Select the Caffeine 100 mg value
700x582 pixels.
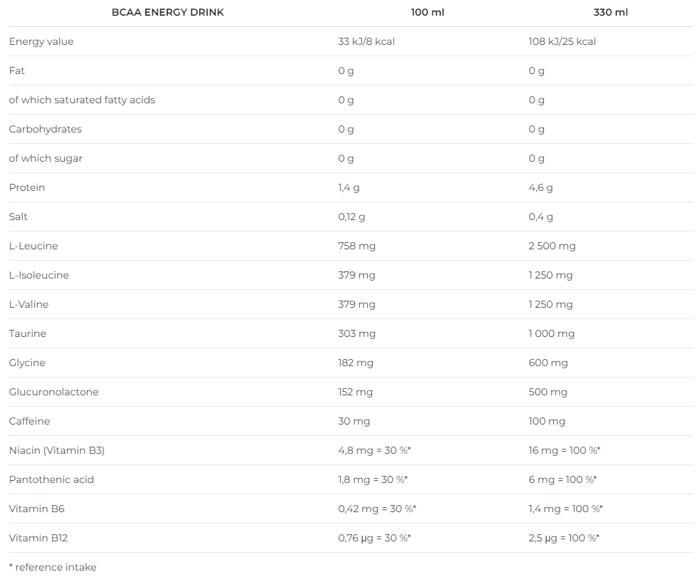546,421
